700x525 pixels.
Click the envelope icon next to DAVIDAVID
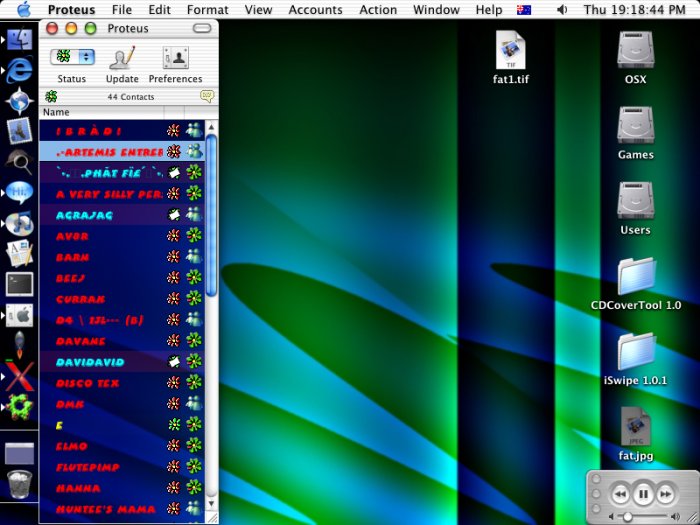(x=174, y=362)
